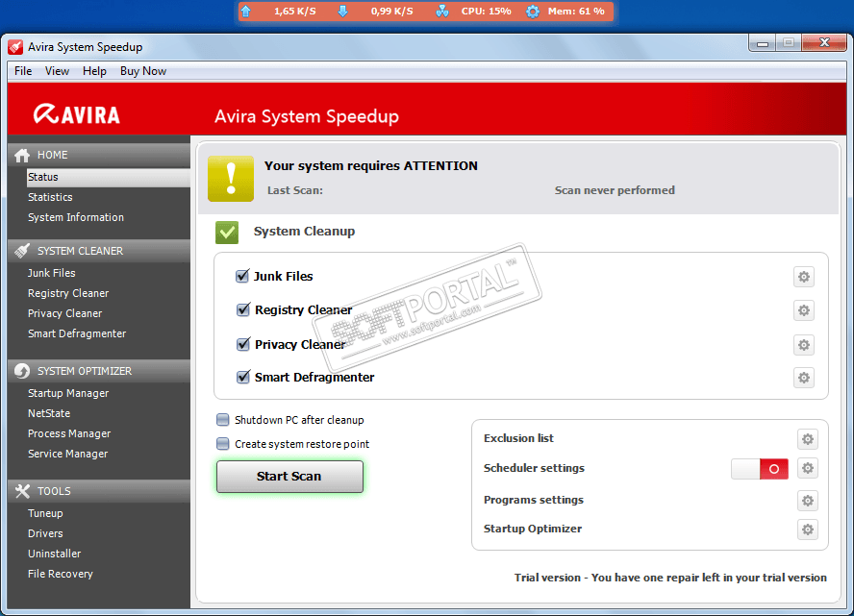Open Startup Manager in sidebar

tap(68, 393)
